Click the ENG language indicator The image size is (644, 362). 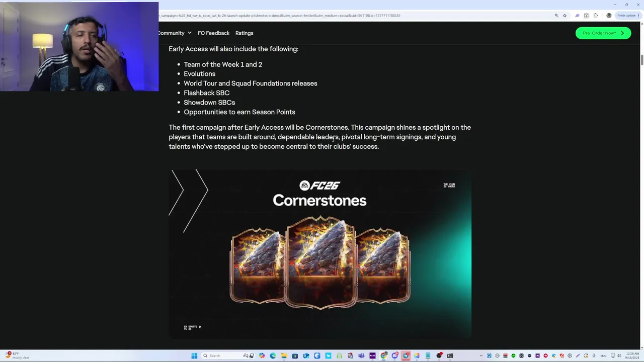point(603,356)
